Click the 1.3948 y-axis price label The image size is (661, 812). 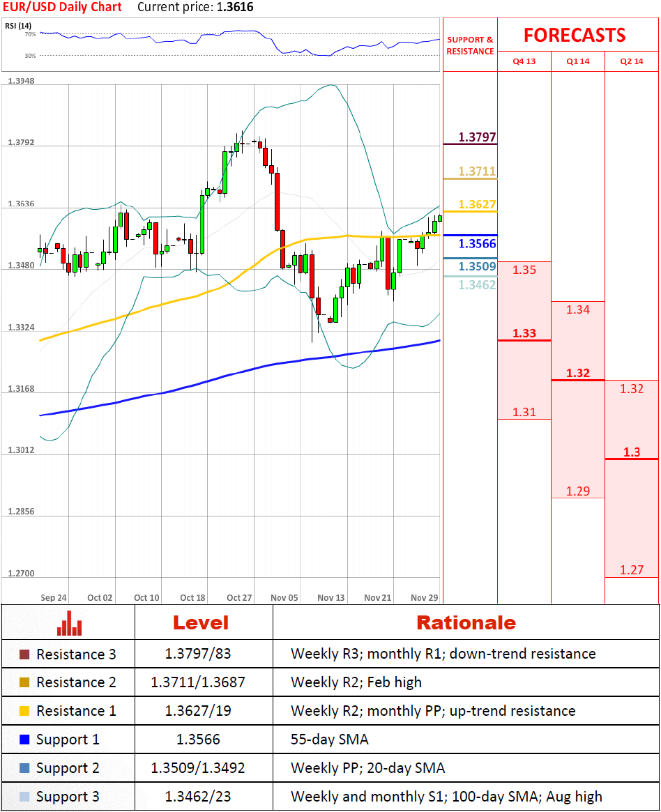21,81
